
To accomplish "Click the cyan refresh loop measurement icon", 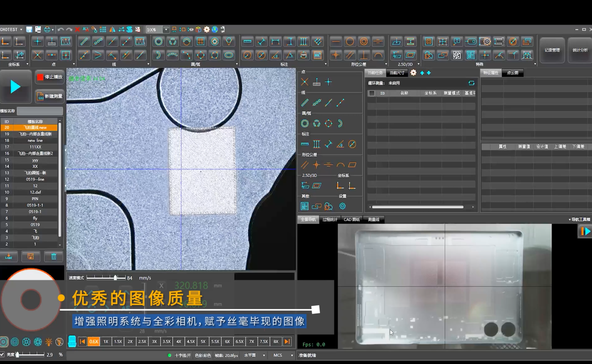I will tap(471, 83).
